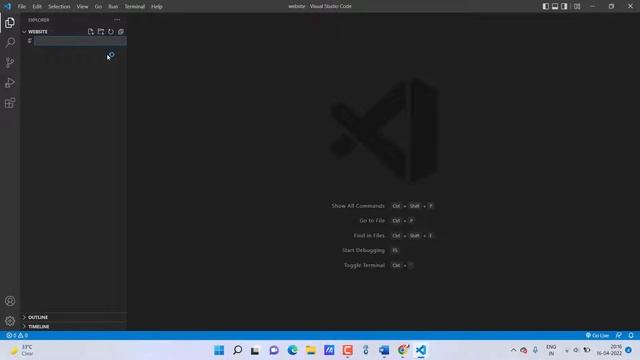Open taskbar Search magnifier
The height and width of the screenshot is (360, 640).
point(237,350)
